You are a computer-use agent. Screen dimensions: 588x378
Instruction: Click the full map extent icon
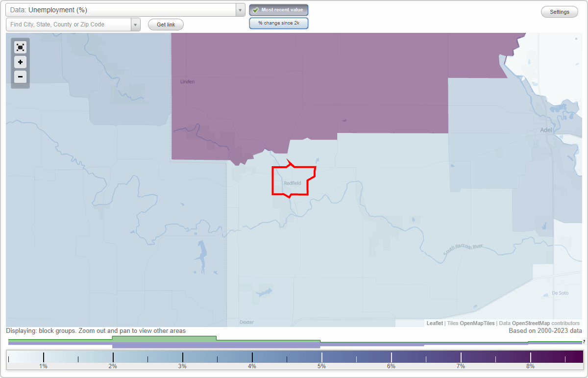tap(20, 47)
